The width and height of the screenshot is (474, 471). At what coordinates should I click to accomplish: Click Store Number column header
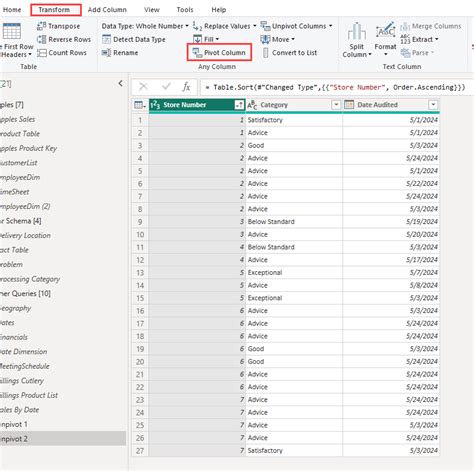pos(197,105)
